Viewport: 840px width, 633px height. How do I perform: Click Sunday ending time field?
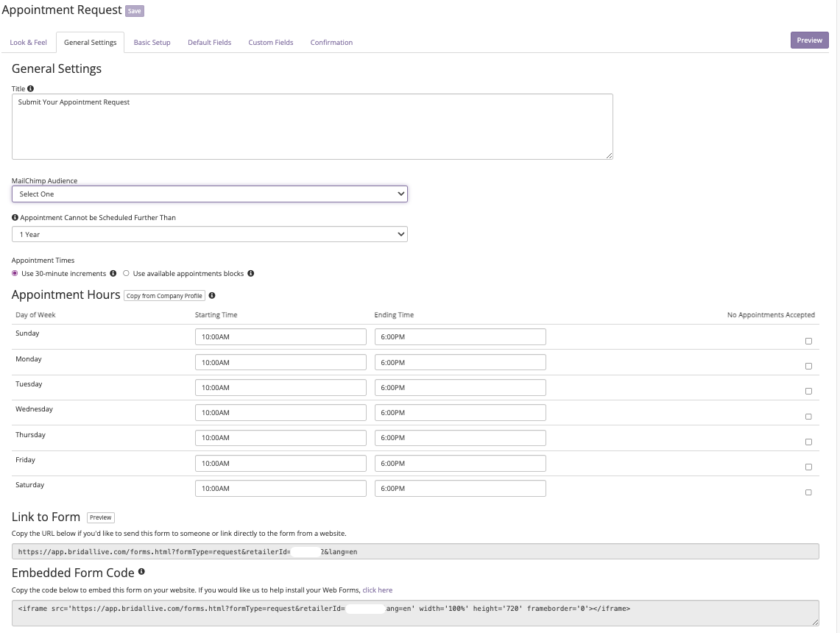[460, 337]
